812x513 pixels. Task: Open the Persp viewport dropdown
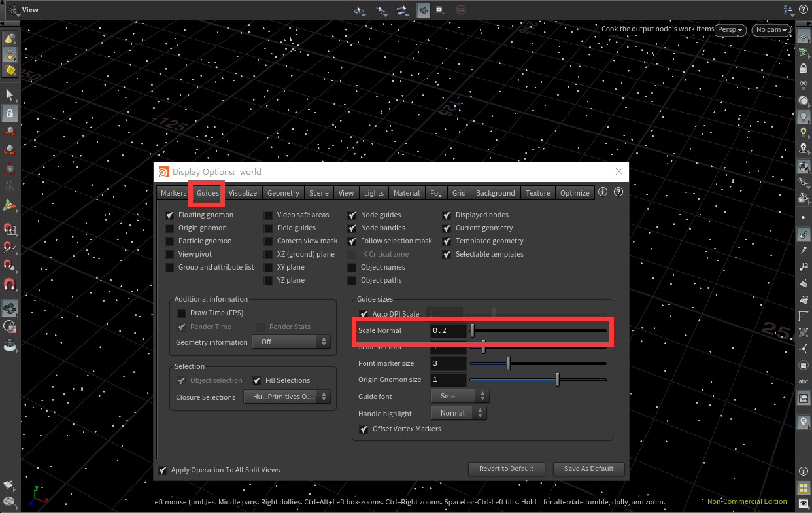pyautogui.click(x=730, y=30)
